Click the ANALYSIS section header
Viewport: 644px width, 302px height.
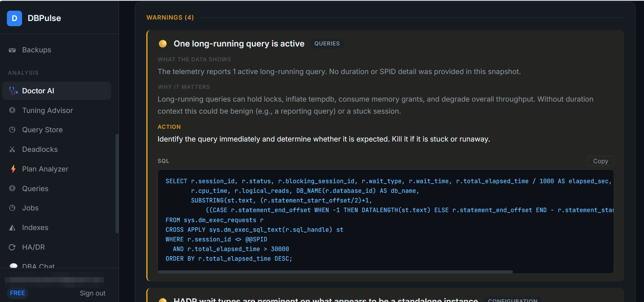coord(23,73)
